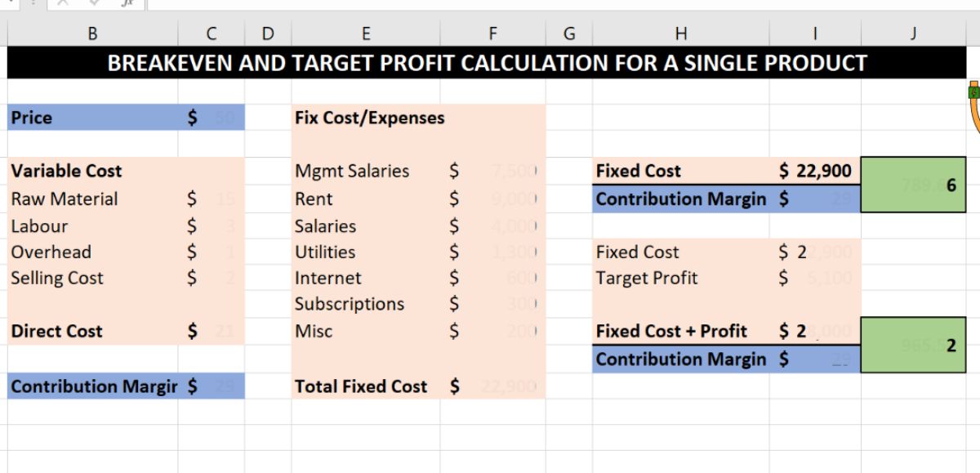Viewport: 980px width, 473px height.
Task: Click the Fix Cost/Expenses heading
Action: (369, 118)
